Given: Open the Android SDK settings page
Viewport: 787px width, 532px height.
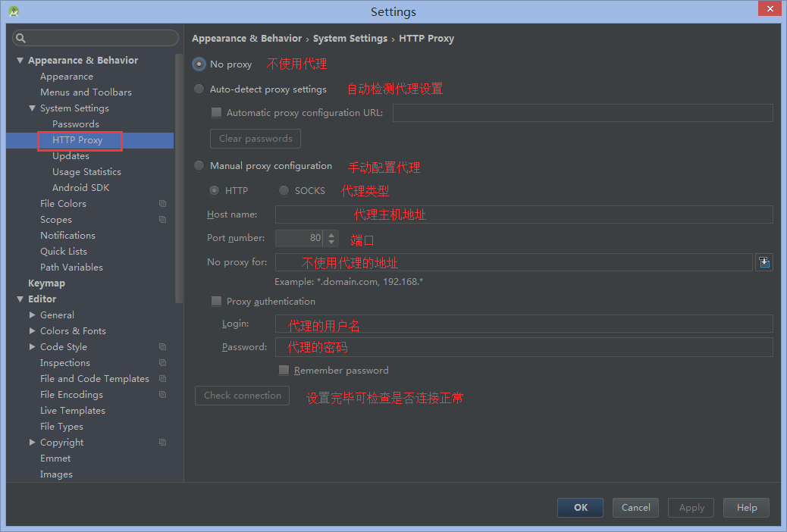Looking at the screenshot, I should point(81,188).
